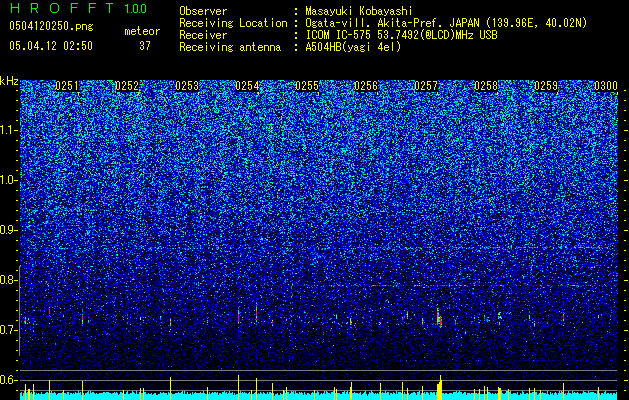Click the 'meteor' label

pos(142,31)
